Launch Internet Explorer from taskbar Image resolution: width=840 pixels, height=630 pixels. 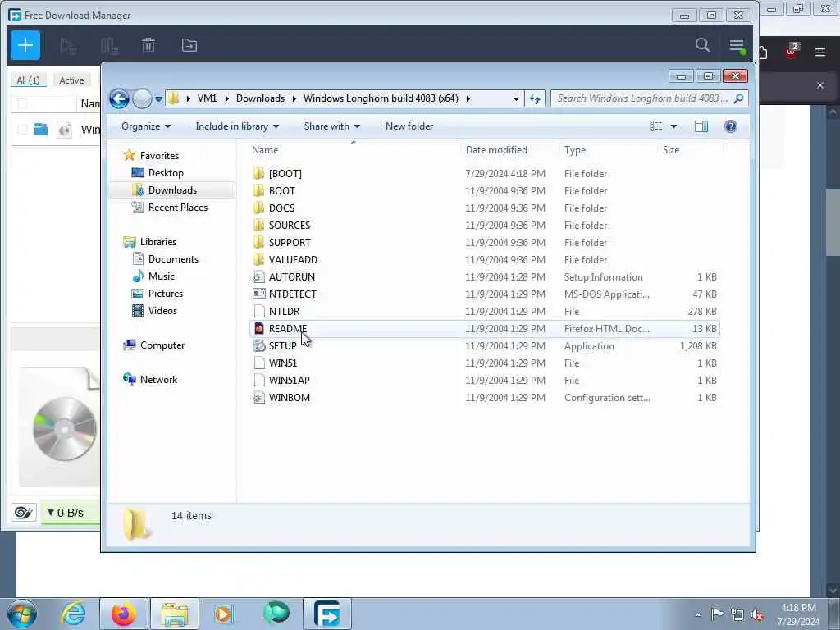[73, 614]
